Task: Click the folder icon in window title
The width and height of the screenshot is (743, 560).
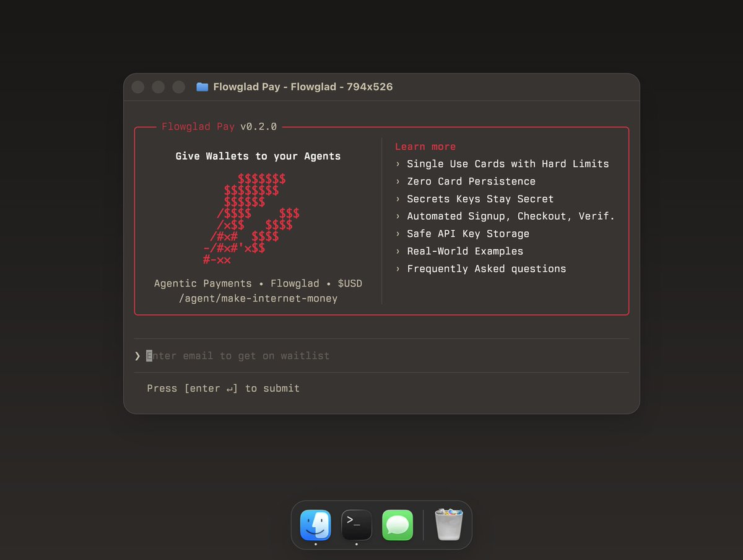Action: (202, 87)
